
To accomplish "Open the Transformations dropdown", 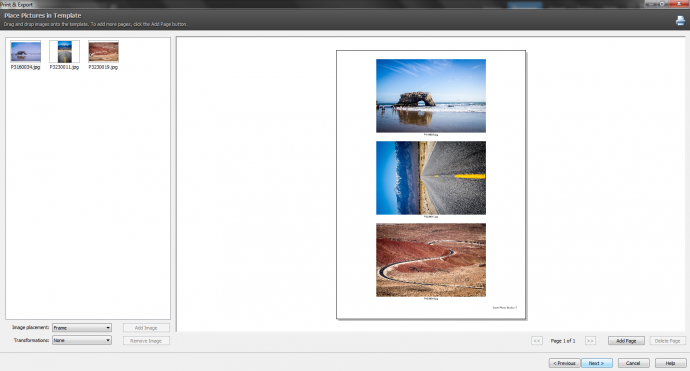I will click(82, 340).
